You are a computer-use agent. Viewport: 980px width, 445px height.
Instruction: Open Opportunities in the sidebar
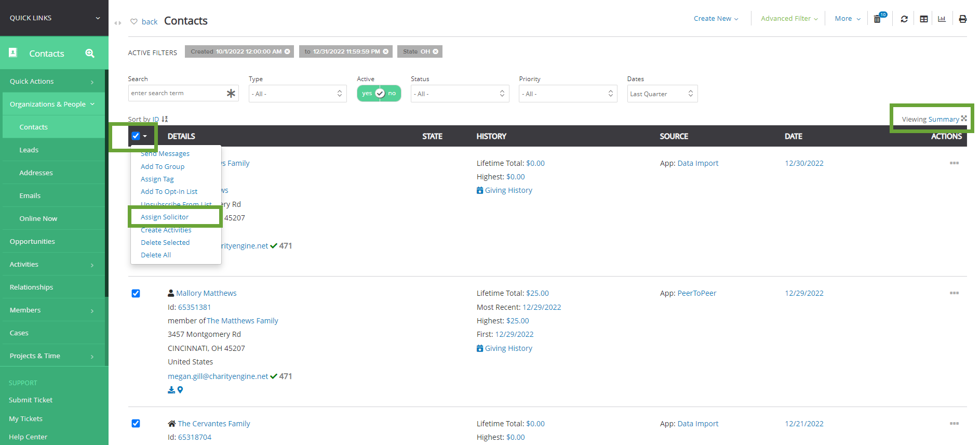32,241
